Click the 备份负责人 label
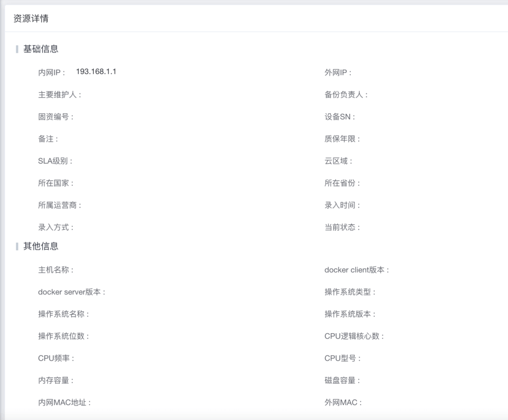Screen dimensions: 508x420 346,95
